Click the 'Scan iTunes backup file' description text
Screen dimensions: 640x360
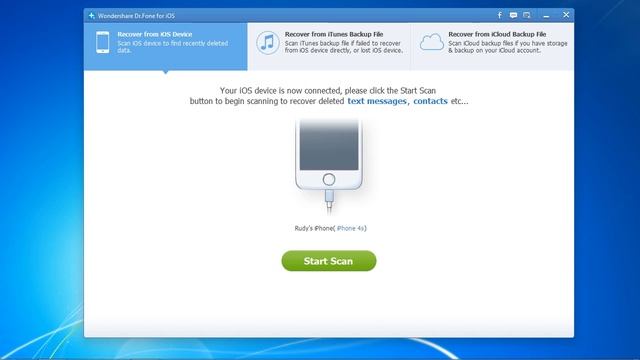(x=344, y=47)
